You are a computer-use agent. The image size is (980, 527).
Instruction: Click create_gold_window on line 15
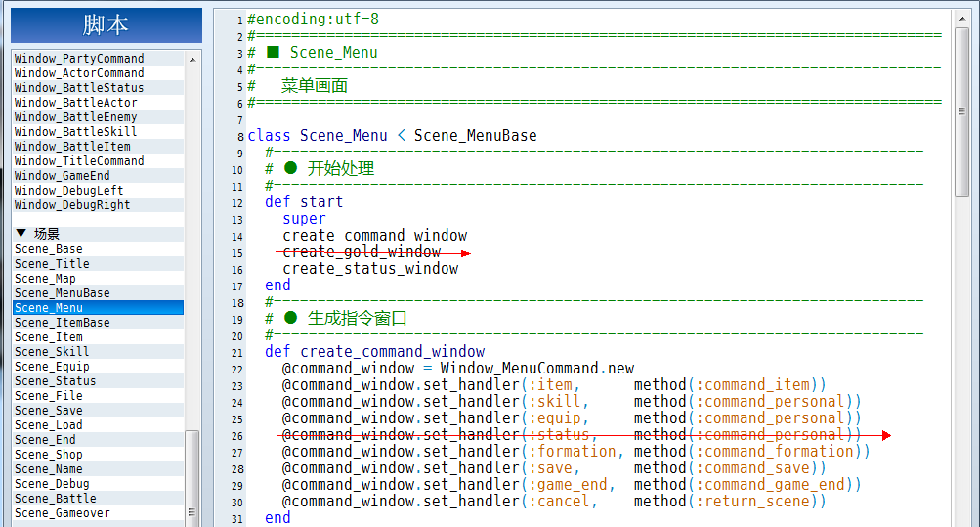[x=362, y=252]
